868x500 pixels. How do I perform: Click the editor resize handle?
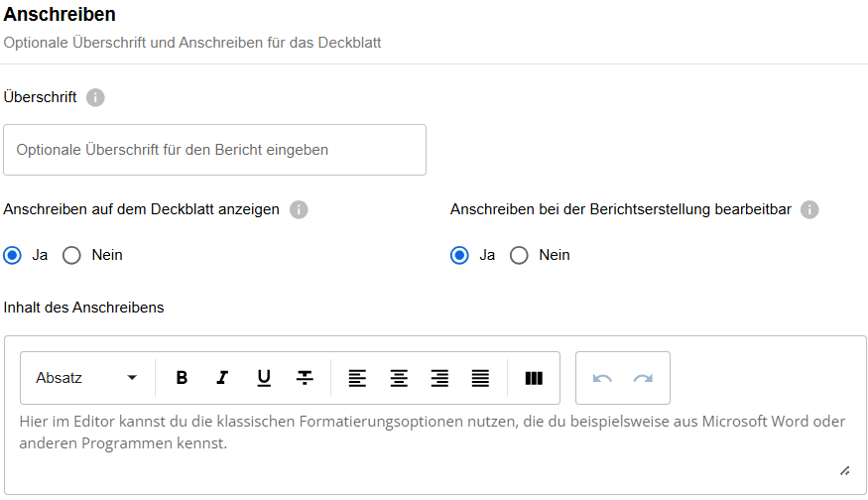[845, 471]
